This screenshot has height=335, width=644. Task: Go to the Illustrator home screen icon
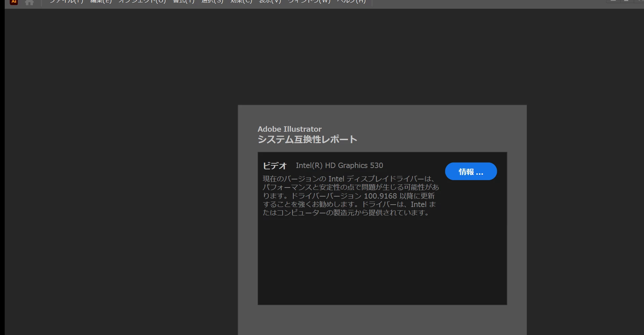[x=29, y=2]
